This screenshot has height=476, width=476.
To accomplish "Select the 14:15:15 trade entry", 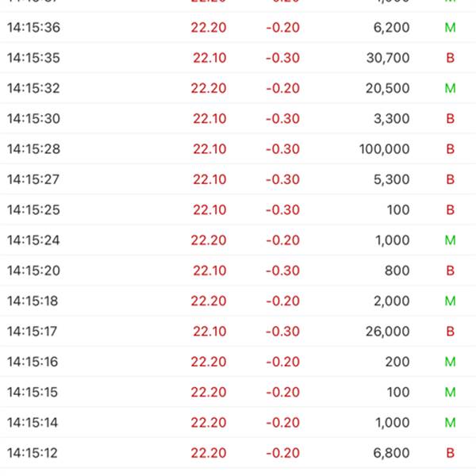I will point(238,392).
